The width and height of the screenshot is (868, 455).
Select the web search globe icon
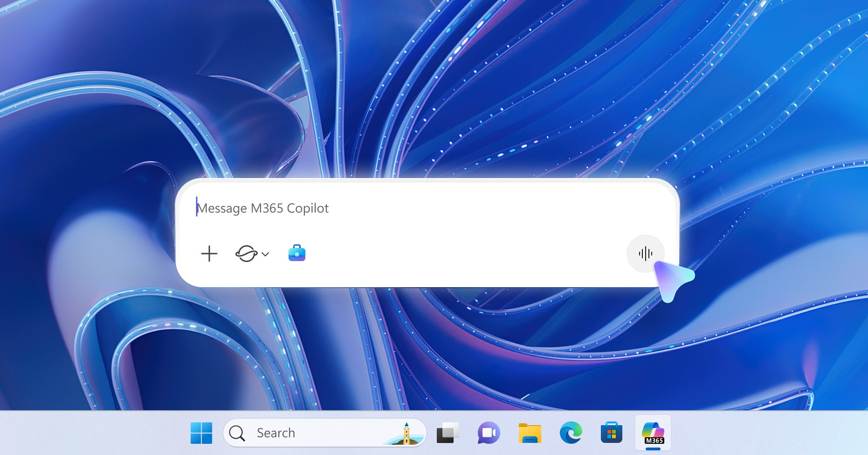[x=247, y=254]
